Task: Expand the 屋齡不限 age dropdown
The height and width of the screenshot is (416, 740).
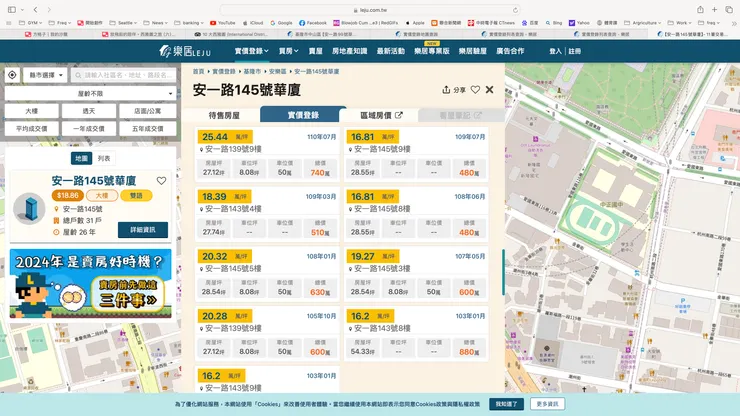Action: (x=89, y=93)
